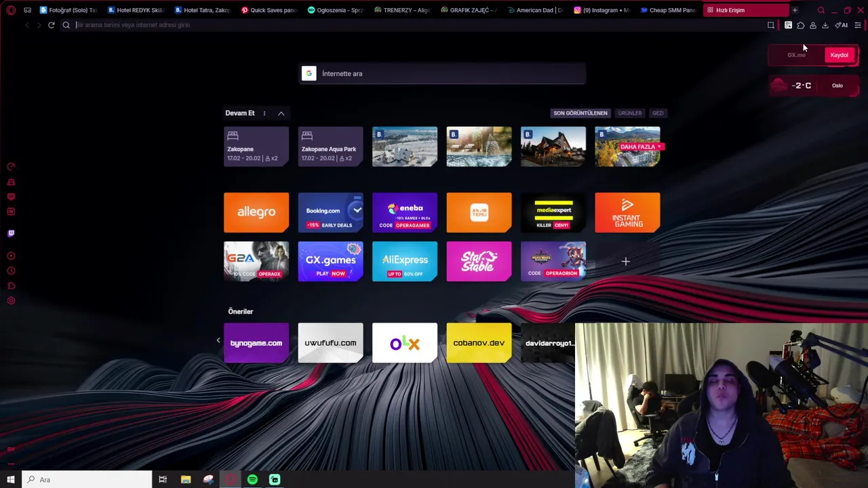Switch to the Ogłoszenia tab
The image size is (868, 488).
335,10
